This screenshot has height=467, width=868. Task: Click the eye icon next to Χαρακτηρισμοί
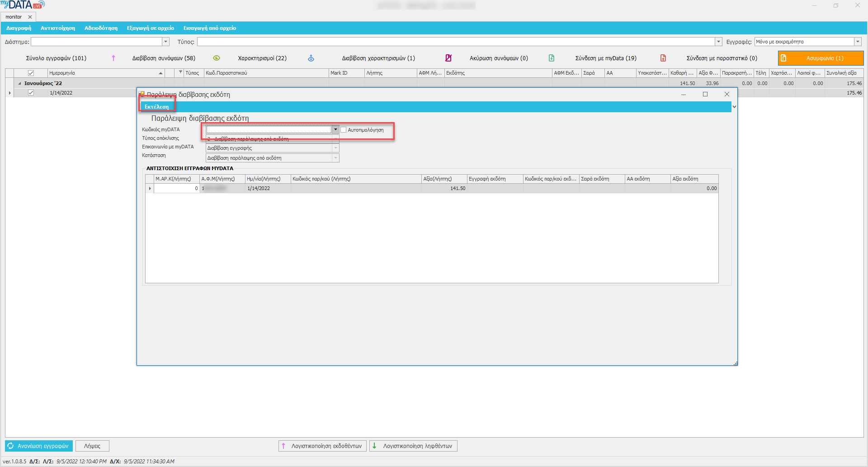[217, 58]
